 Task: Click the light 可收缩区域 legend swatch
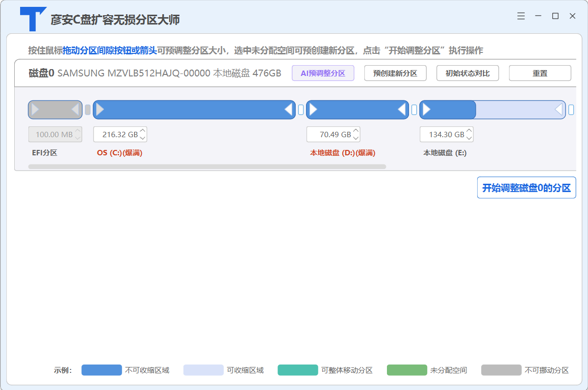click(x=204, y=370)
